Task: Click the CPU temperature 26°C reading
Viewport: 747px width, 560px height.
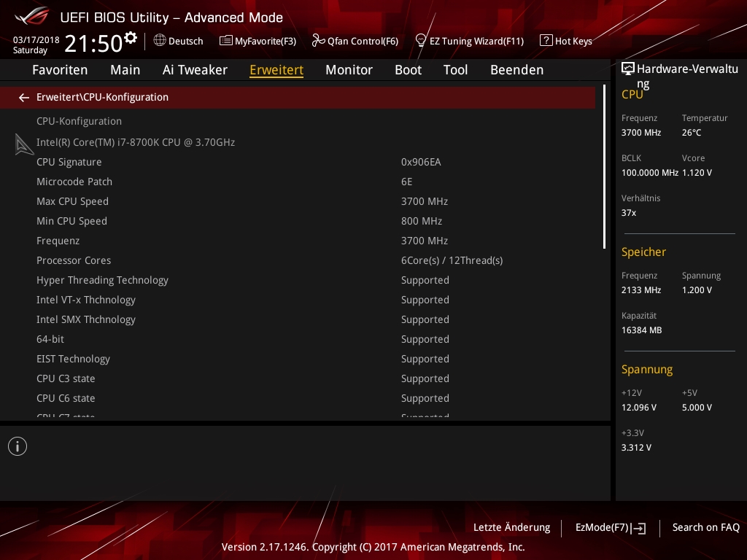Action: 692,133
